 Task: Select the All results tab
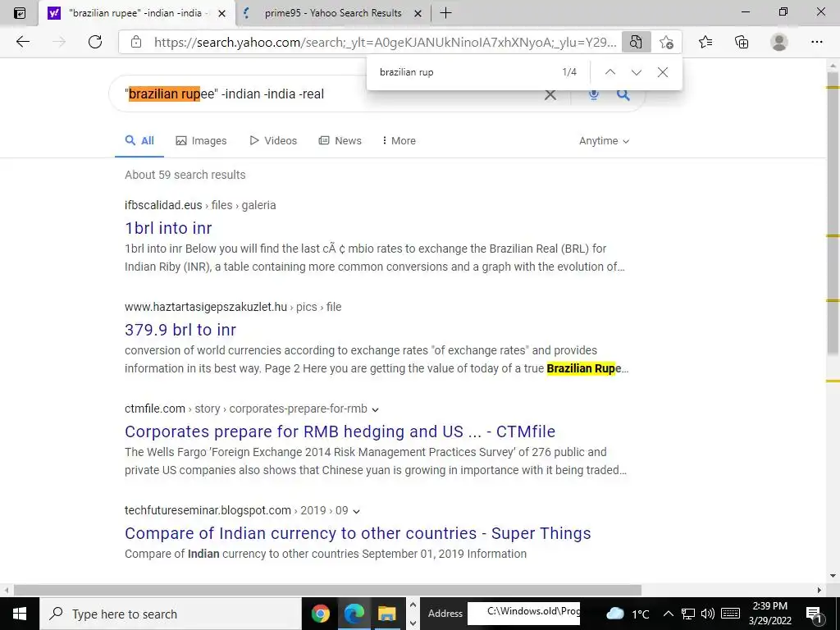pos(139,141)
